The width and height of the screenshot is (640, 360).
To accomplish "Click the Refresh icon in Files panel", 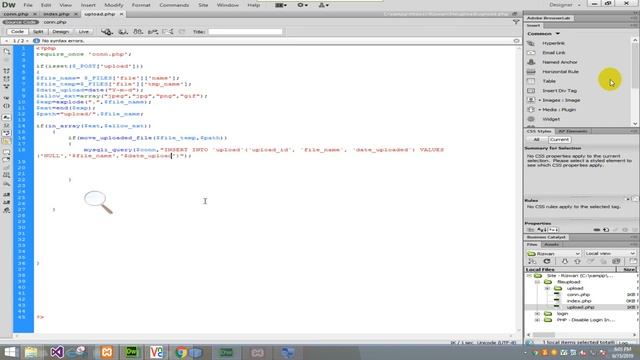I will coord(547,261).
